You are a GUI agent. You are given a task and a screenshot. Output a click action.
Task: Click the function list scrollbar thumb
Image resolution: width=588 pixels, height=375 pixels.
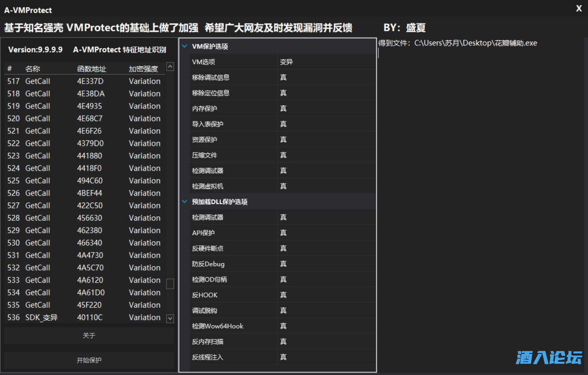click(170, 284)
